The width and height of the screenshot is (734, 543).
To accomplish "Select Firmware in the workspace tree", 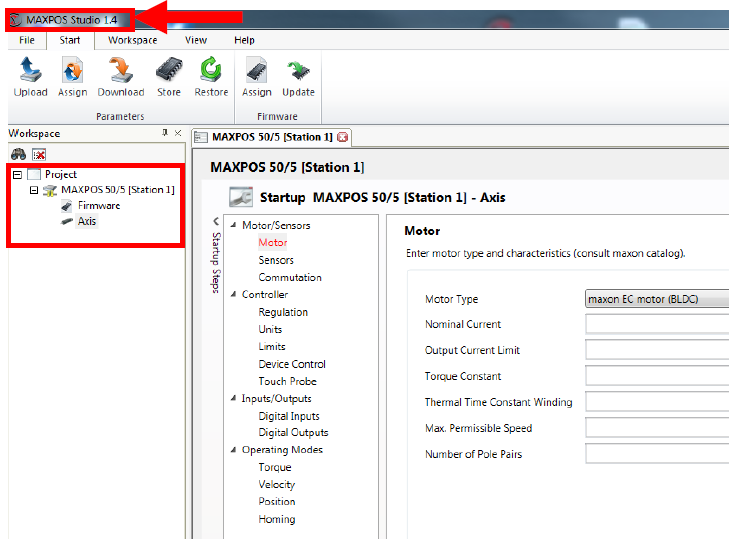I will coord(99,205).
